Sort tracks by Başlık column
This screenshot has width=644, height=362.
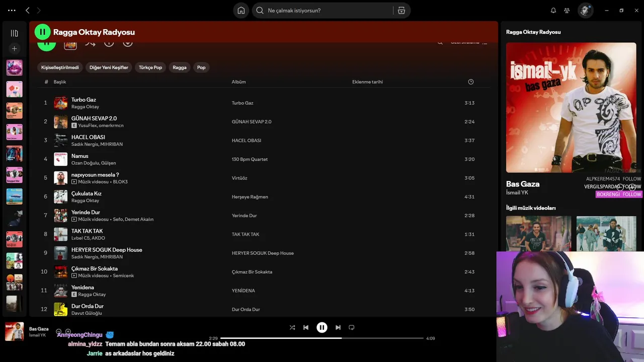tap(60, 82)
